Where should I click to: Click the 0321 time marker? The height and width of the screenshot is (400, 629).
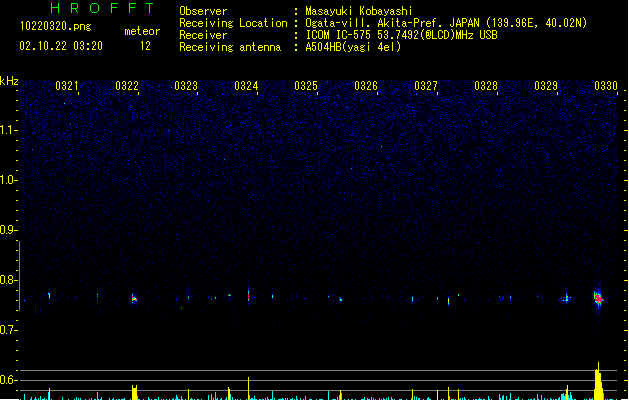66,86
